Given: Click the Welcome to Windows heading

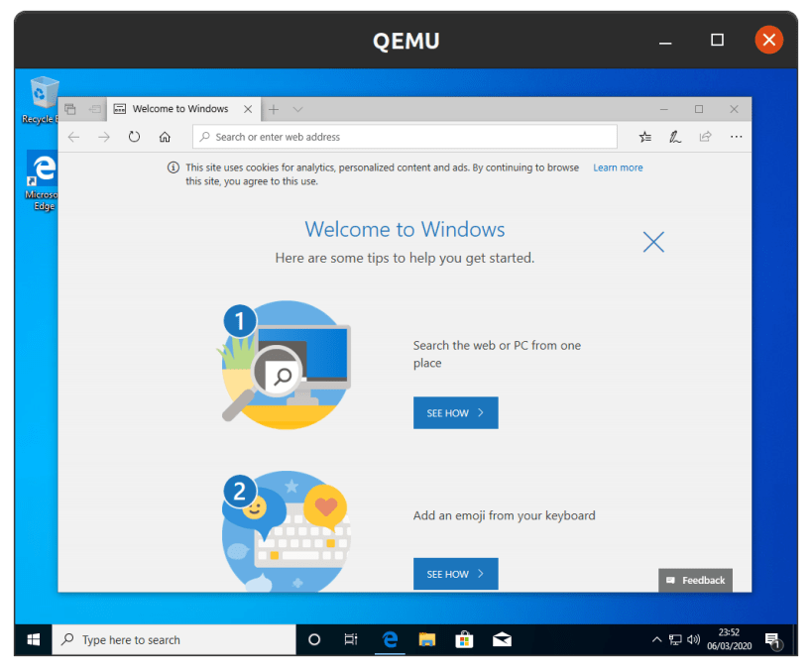Looking at the screenshot, I should tap(405, 229).
